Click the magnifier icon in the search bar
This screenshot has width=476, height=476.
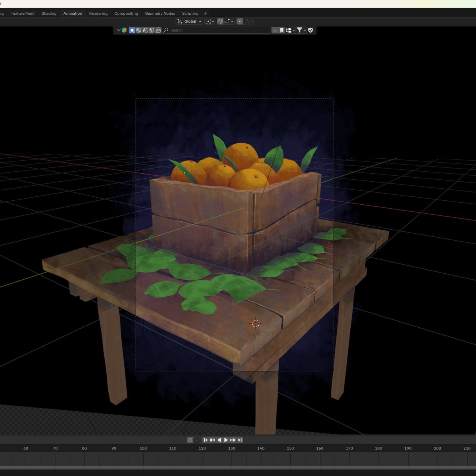[x=166, y=30]
